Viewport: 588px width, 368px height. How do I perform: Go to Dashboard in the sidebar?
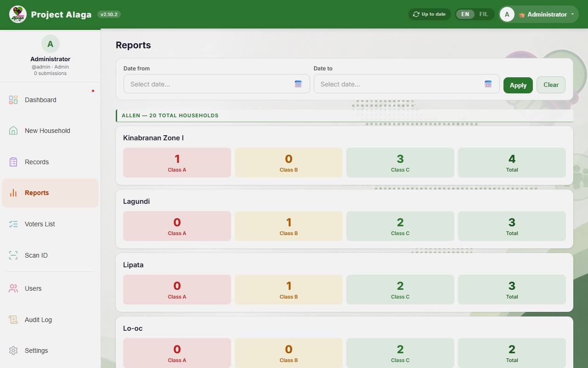pyautogui.click(x=51, y=100)
